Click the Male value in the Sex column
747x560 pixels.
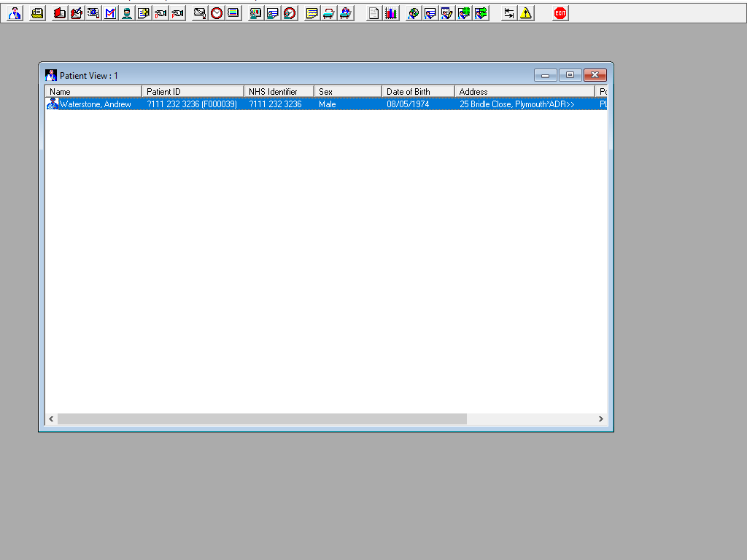coord(328,104)
